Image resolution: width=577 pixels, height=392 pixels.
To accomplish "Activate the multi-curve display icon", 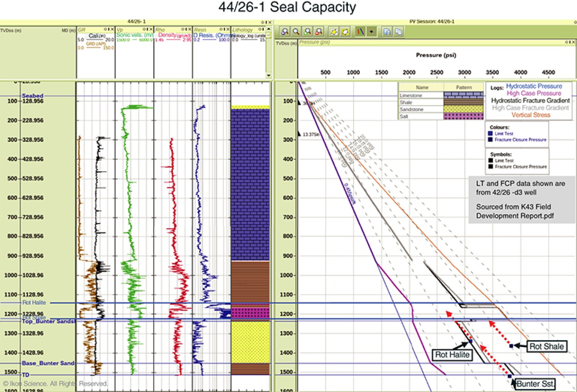I will click(x=361, y=31).
